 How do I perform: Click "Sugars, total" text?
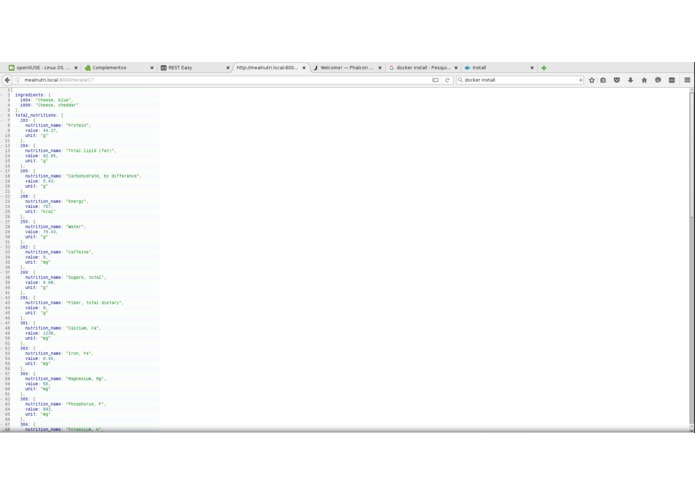[86, 277]
